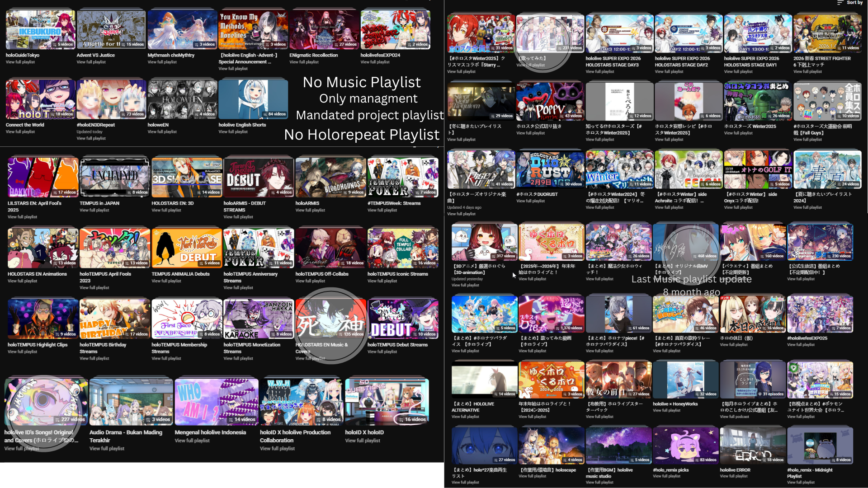Open holoGuideTokyo playlist thumbnail

[x=40, y=30]
